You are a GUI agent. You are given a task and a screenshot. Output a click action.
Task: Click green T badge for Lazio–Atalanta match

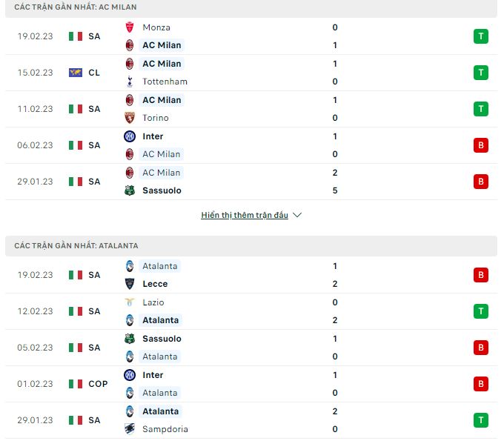click(481, 311)
